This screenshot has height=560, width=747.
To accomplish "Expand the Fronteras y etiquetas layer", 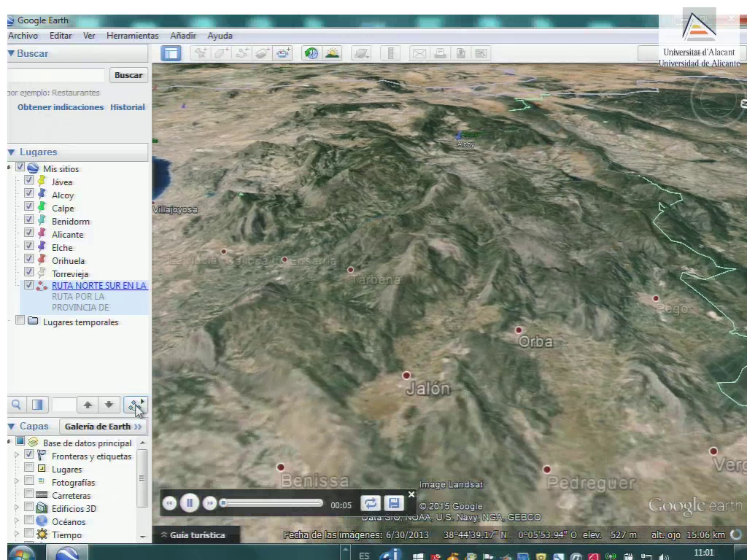I will click(17, 456).
